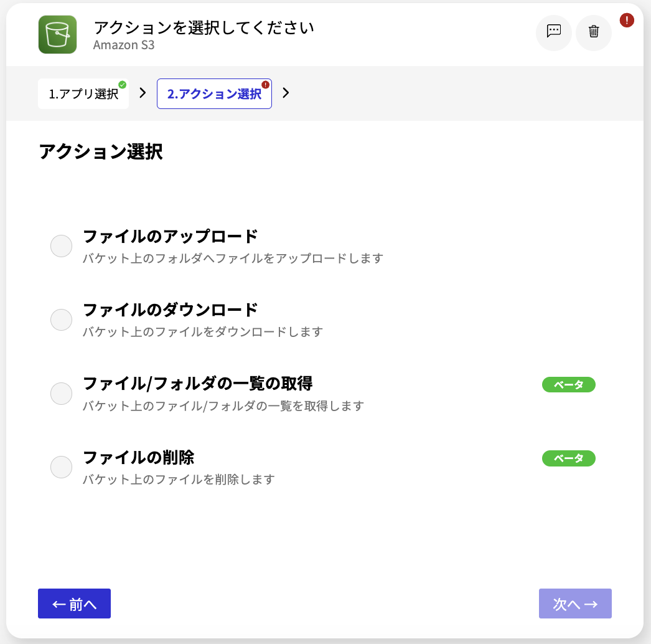This screenshot has width=651, height=644.
Task: Click the ファイル/フォルダの一覧の取得 title
Action: tap(198, 384)
